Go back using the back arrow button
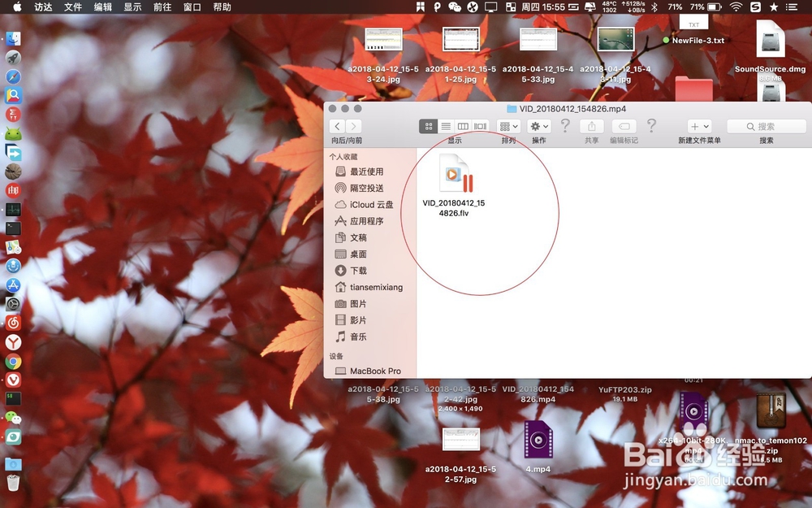 [x=337, y=126]
